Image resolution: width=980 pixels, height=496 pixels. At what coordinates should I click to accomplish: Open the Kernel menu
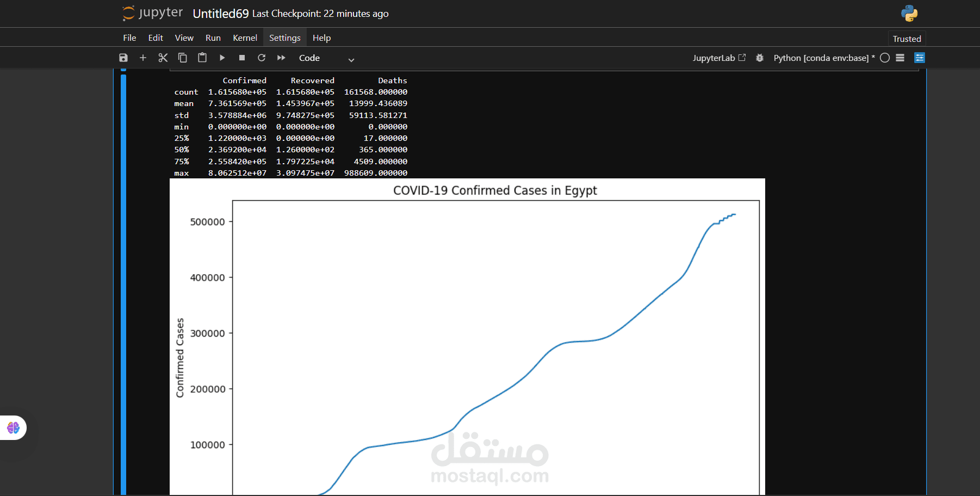[x=245, y=38]
